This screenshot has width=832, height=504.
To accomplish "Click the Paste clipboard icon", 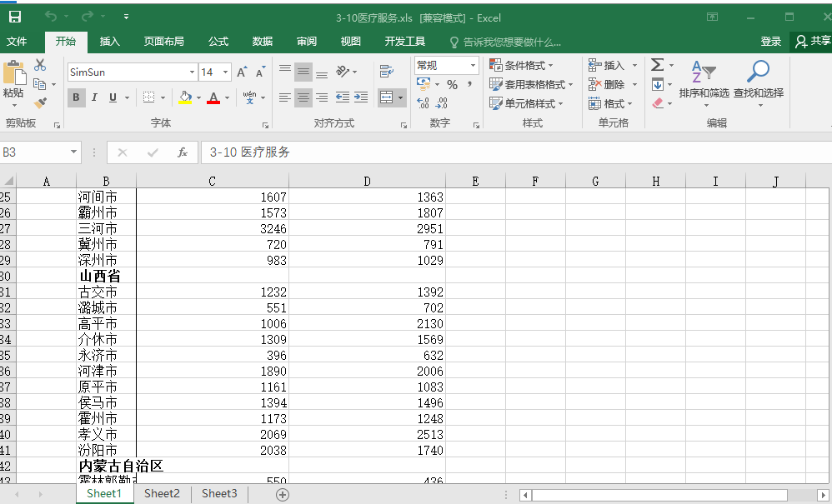I will (14, 72).
